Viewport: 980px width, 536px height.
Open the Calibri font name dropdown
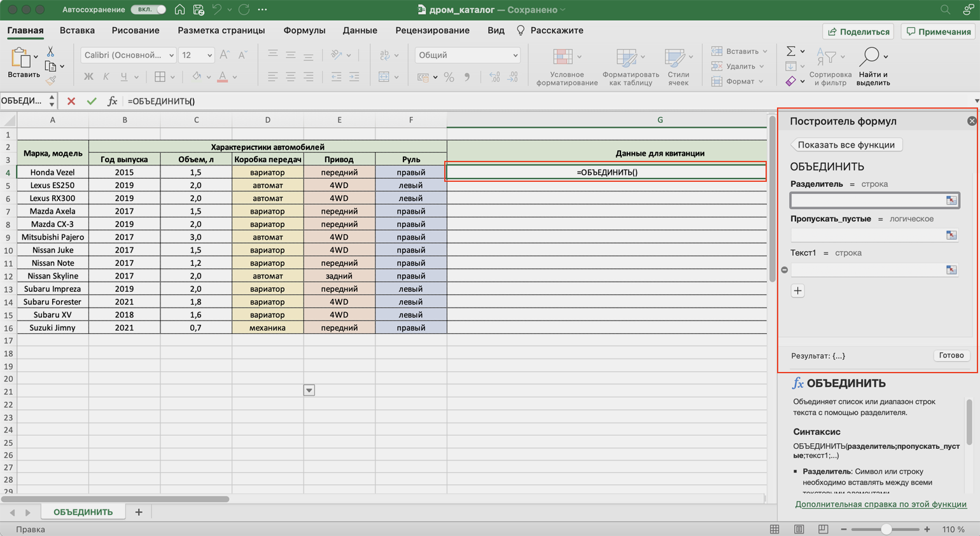pyautogui.click(x=128, y=55)
